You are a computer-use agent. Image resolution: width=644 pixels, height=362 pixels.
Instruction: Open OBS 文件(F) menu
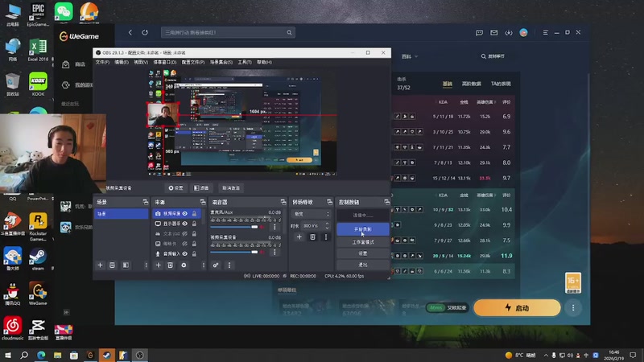tap(103, 62)
